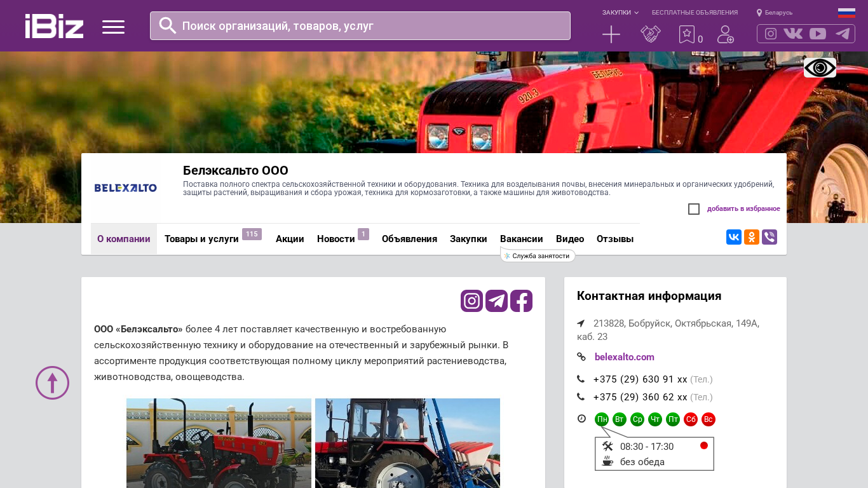Viewport: 868px width, 488px height.
Task: Open iBiz YouTube channel in header
Action: [818, 34]
